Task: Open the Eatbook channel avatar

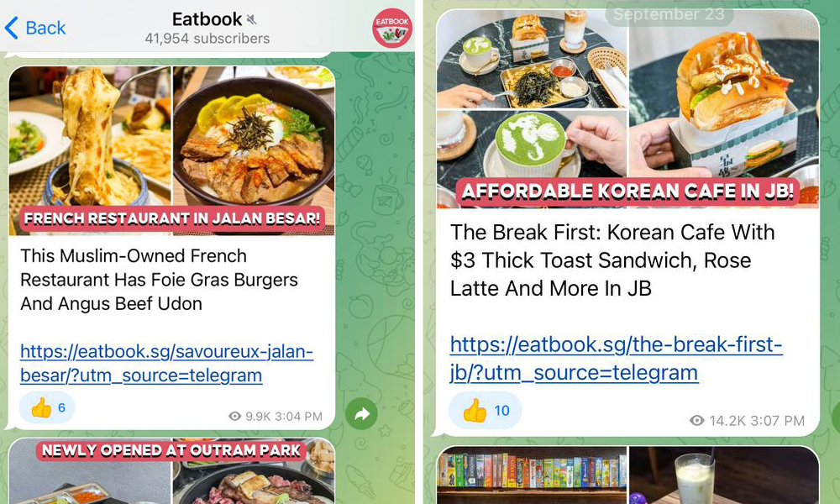Action: [392, 28]
